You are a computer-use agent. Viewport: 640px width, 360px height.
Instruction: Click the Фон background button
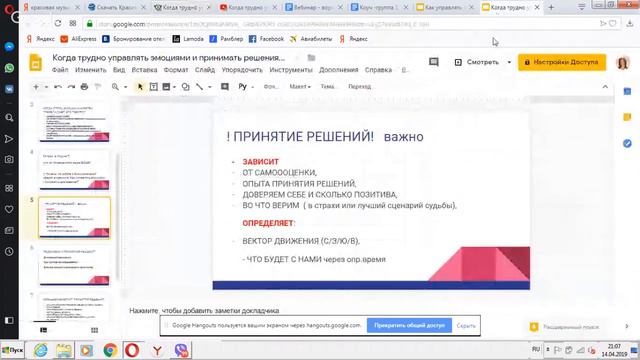[x=270, y=87]
